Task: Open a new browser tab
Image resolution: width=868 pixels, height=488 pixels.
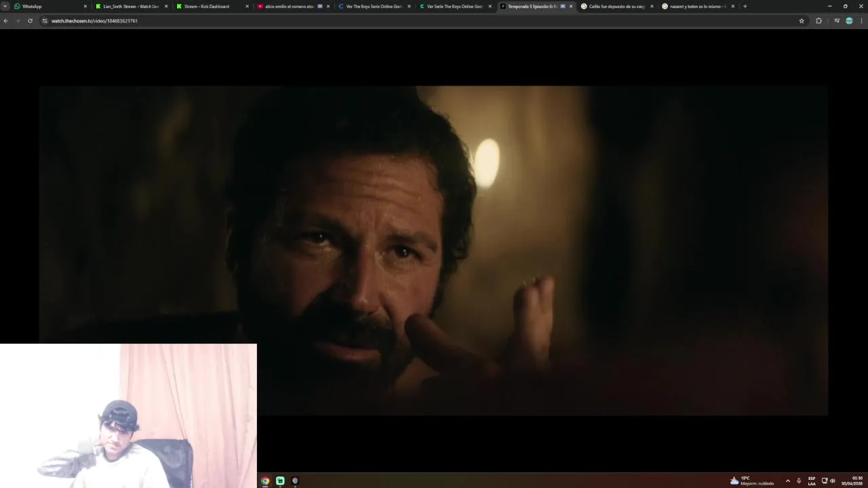Action: [x=745, y=6]
